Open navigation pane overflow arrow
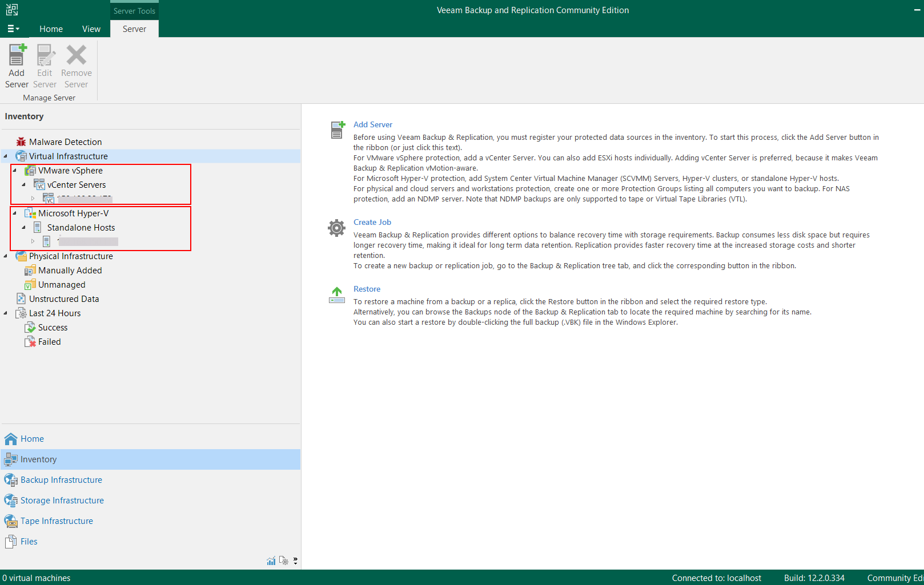The image size is (924, 585). [x=295, y=561]
